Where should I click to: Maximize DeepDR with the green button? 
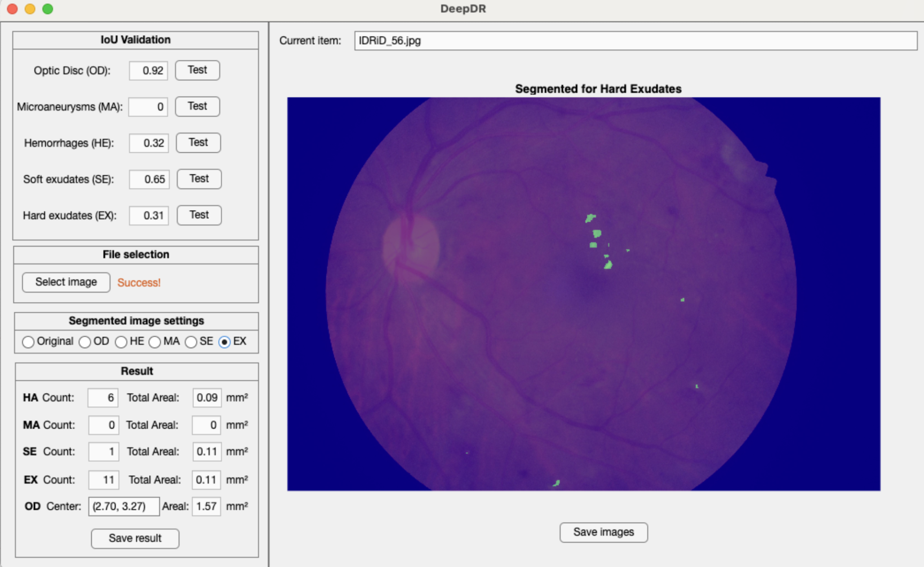[x=48, y=8]
